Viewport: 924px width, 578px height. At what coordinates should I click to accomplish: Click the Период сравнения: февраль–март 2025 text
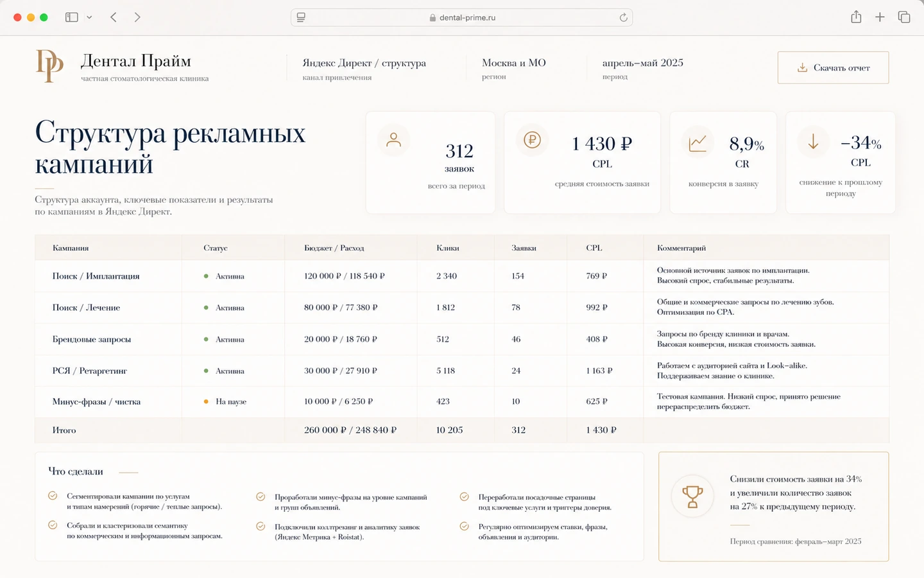tap(796, 541)
